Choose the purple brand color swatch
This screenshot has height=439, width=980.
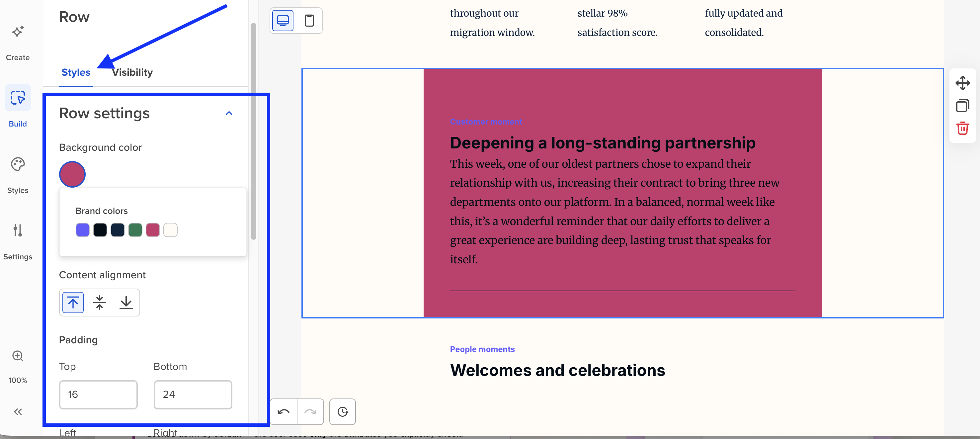tap(83, 230)
